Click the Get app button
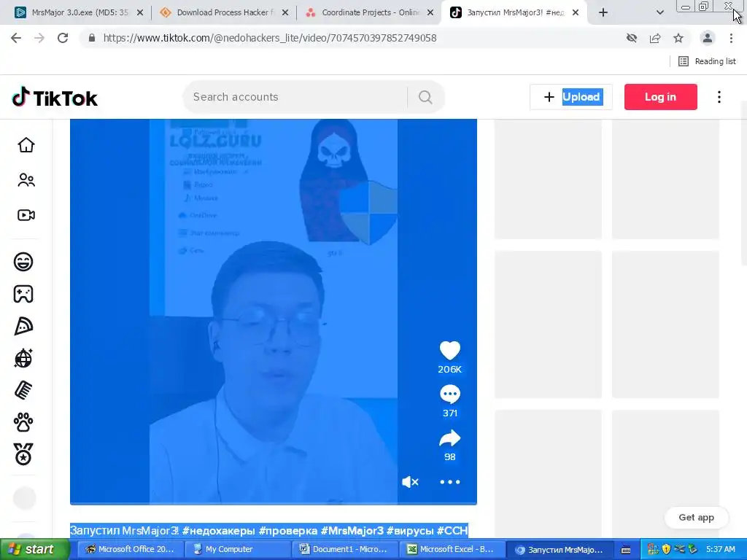The image size is (747, 560). [697, 517]
